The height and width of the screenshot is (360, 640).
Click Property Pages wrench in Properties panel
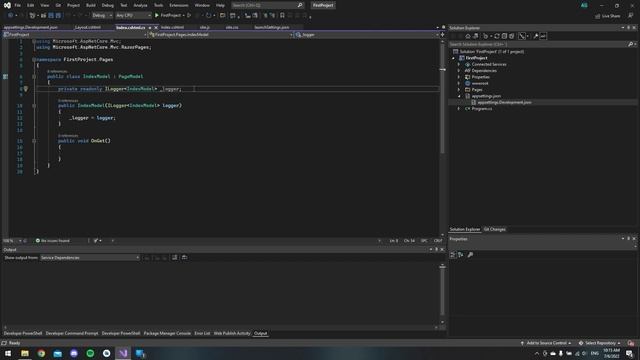470,255
